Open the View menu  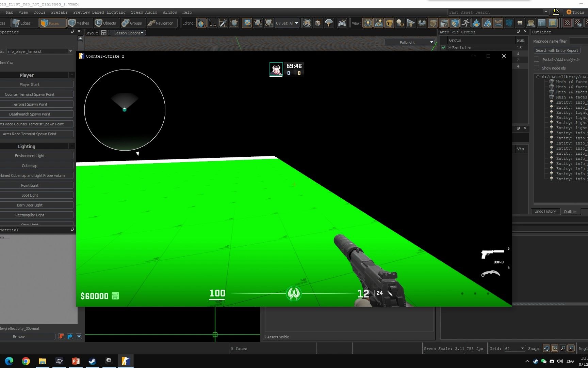tap(23, 12)
